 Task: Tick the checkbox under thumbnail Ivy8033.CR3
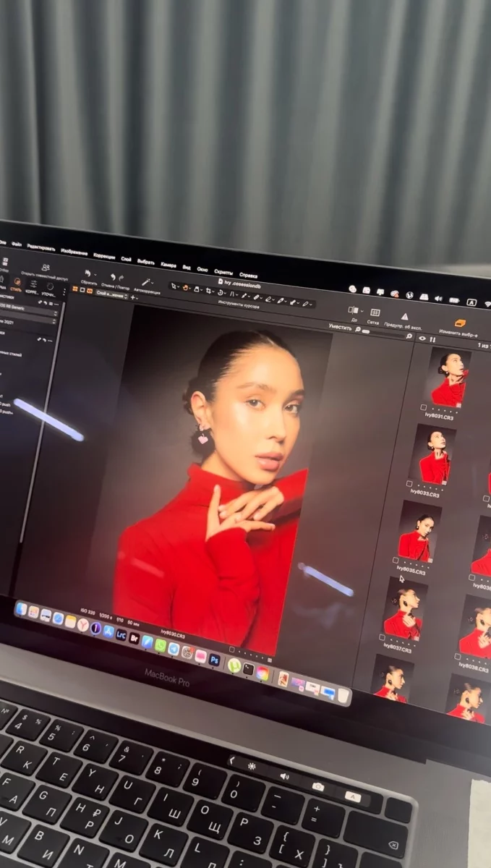point(409,484)
